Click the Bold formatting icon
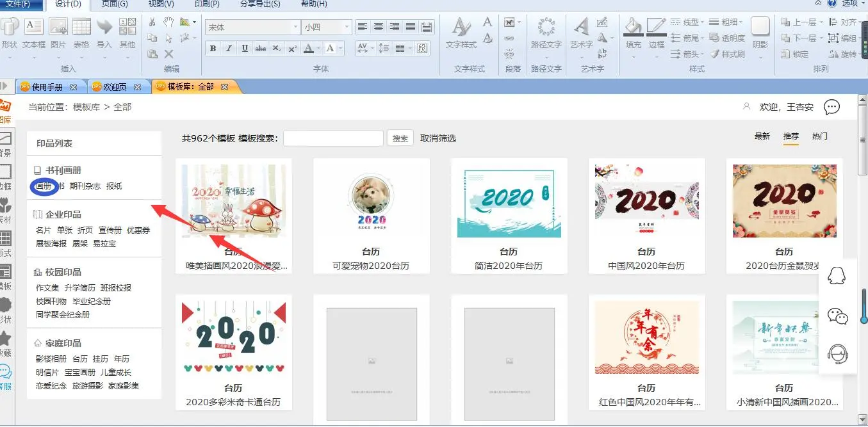The image size is (868, 427). [213, 49]
